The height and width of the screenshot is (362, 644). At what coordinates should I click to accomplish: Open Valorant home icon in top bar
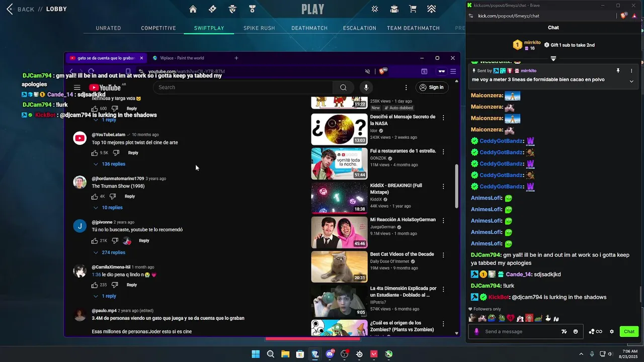coord(193,9)
